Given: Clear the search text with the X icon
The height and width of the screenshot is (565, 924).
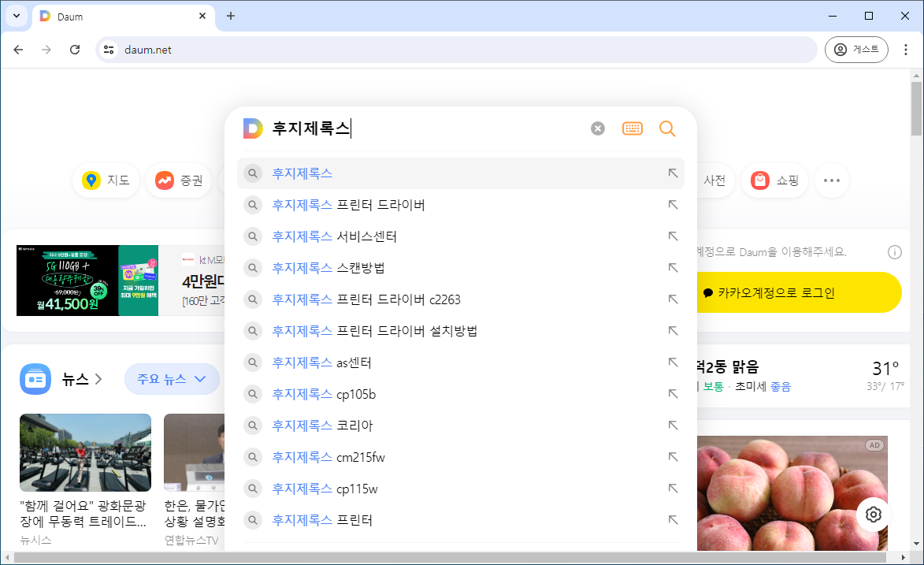Looking at the screenshot, I should (x=598, y=128).
